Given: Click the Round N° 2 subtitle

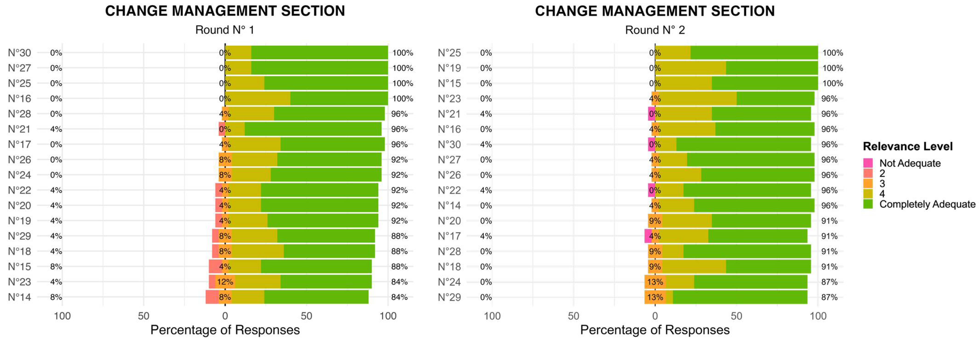Looking at the screenshot, I should coord(655,30).
